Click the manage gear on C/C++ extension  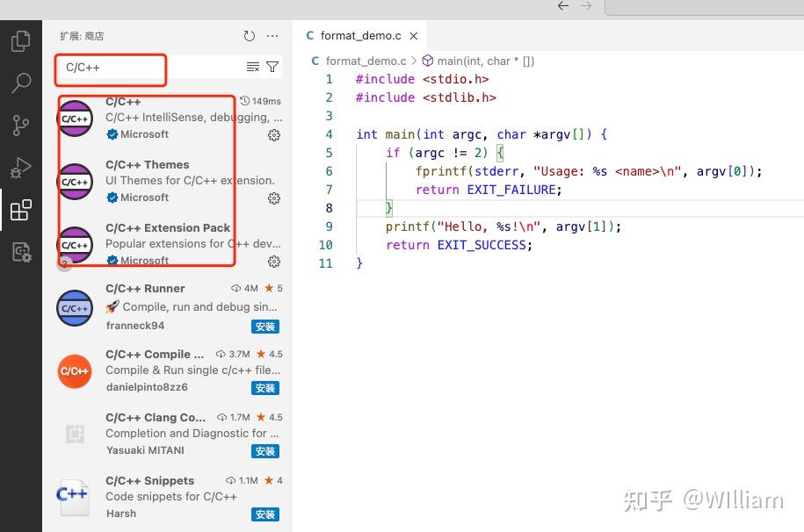[273, 135]
